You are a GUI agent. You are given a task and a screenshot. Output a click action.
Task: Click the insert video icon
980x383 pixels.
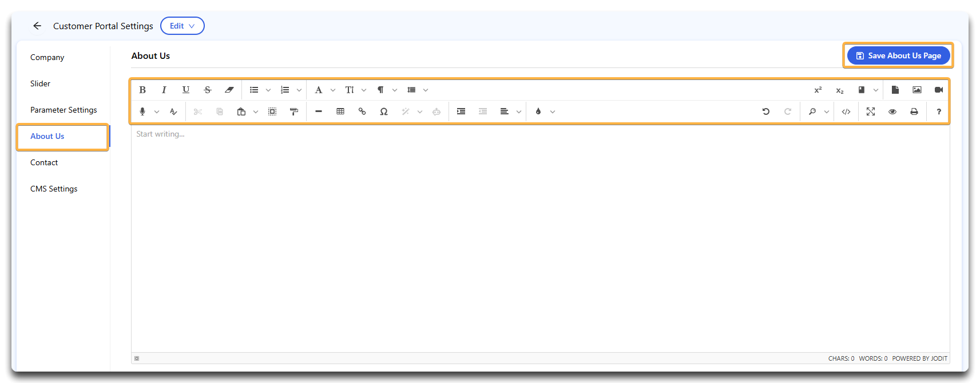click(939, 90)
